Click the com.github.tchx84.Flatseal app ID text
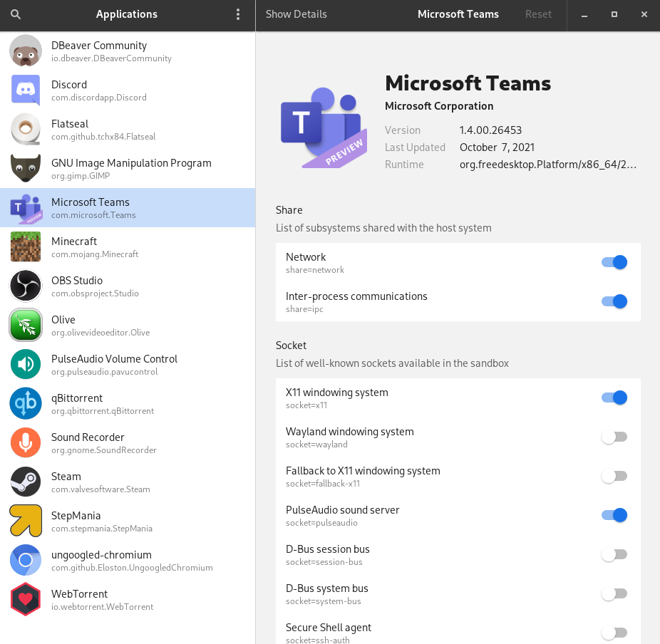 [x=103, y=137]
